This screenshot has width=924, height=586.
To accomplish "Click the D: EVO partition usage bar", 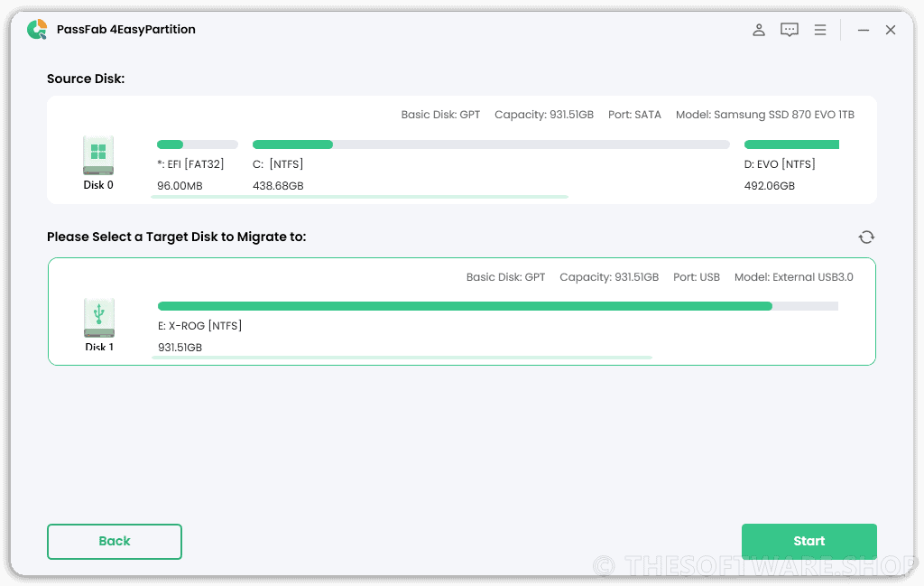I will tap(791, 144).
